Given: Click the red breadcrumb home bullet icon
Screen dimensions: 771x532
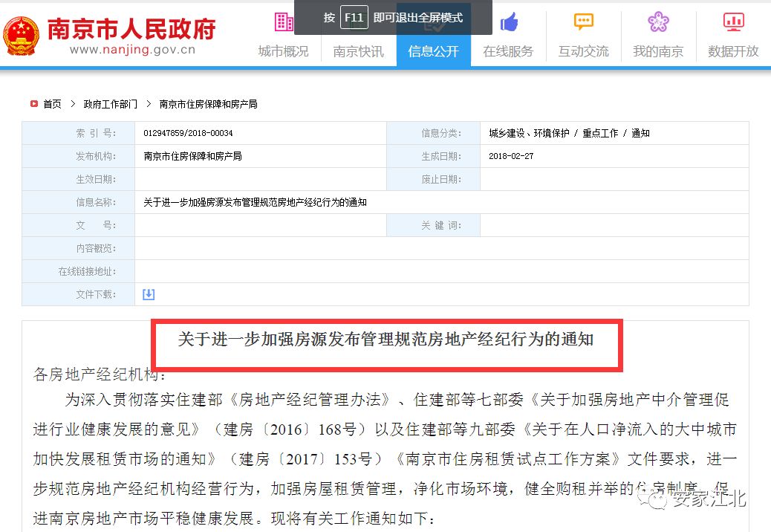Looking at the screenshot, I should pyautogui.click(x=34, y=104).
